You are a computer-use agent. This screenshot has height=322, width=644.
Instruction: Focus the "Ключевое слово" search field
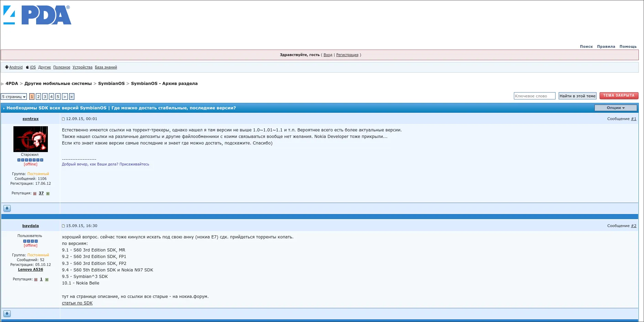534,96
